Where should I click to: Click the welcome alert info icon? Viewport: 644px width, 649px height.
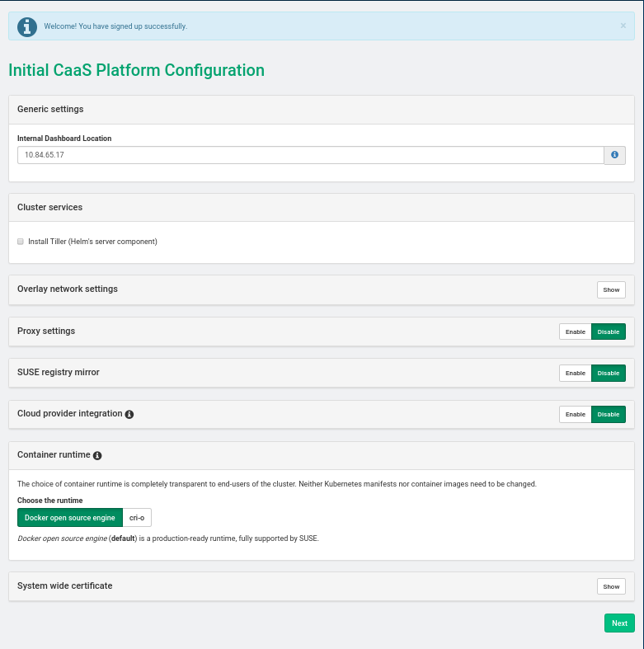(x=27, y=26)
